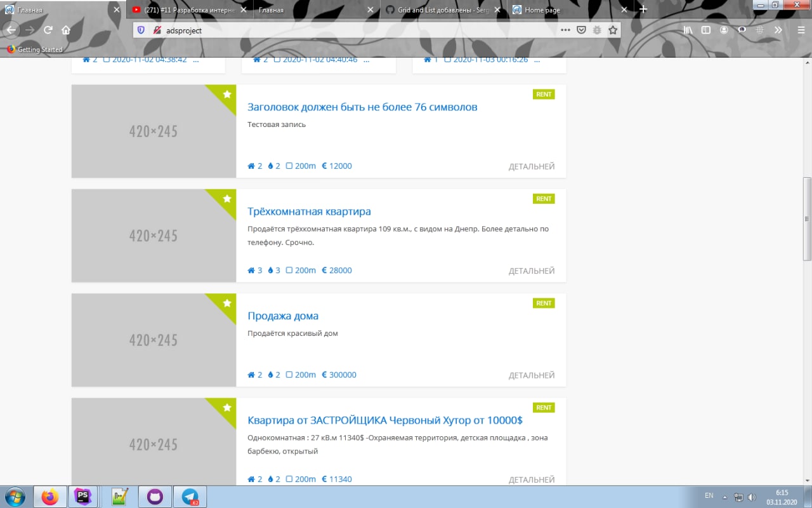Screen dimensions: 812x508
Task: Open the placeholder image of Трёхкомнатная квартира
Action: tap(154, 236)
